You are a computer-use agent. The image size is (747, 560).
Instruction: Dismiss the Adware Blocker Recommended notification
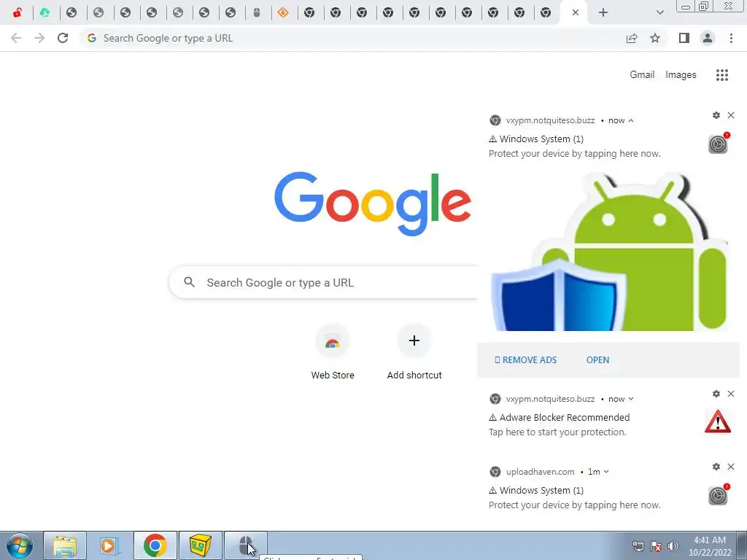click(731, 394)
